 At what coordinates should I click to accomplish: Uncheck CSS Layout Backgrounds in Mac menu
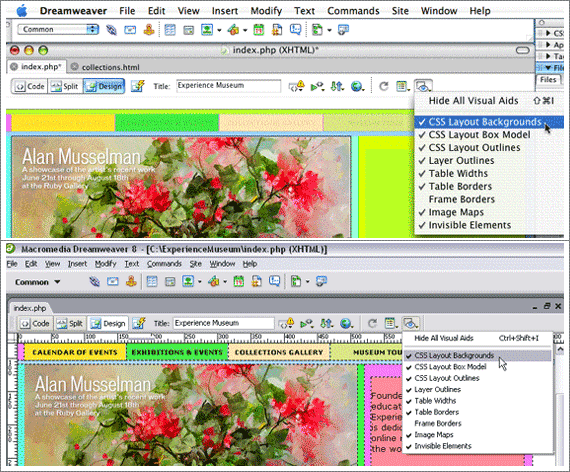(489, 122)
